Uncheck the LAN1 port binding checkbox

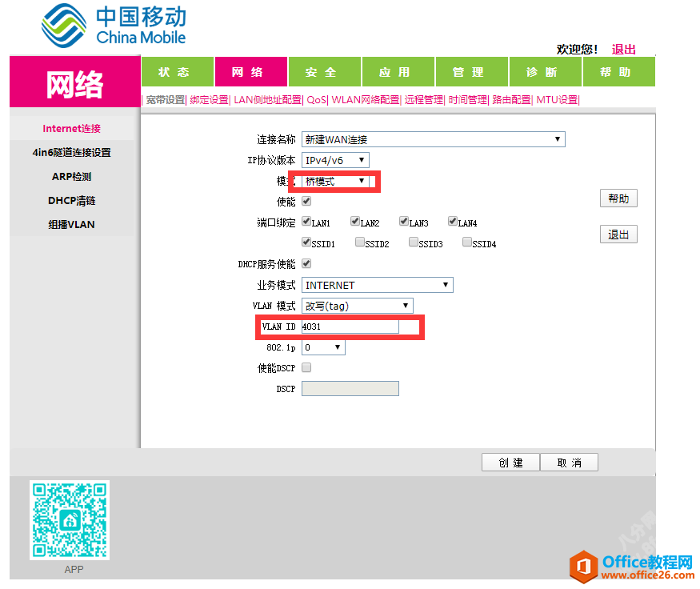[306, 221]
